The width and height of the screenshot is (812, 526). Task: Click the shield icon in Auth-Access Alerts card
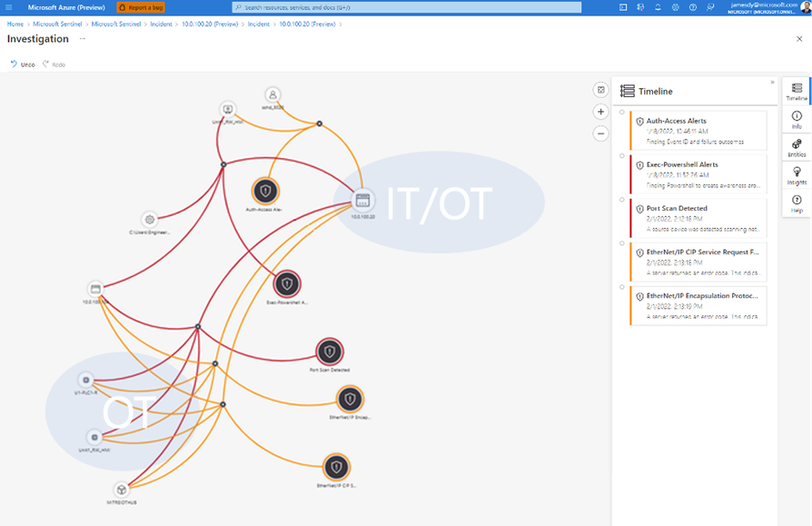[640, 121]
